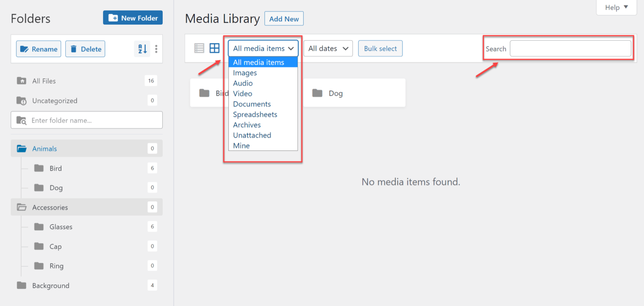Open the three-dot folder options menu
This screenshot has width=644, height=306.
click(x=156, y=49)
